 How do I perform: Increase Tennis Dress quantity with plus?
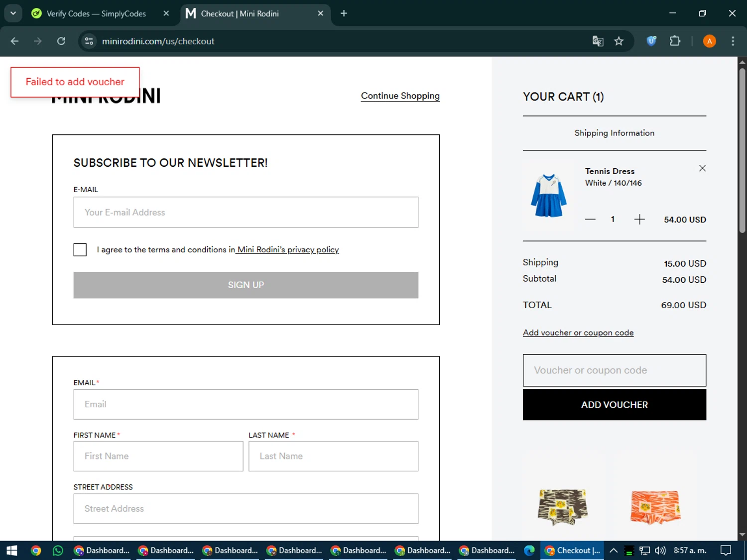click(639, 220)
